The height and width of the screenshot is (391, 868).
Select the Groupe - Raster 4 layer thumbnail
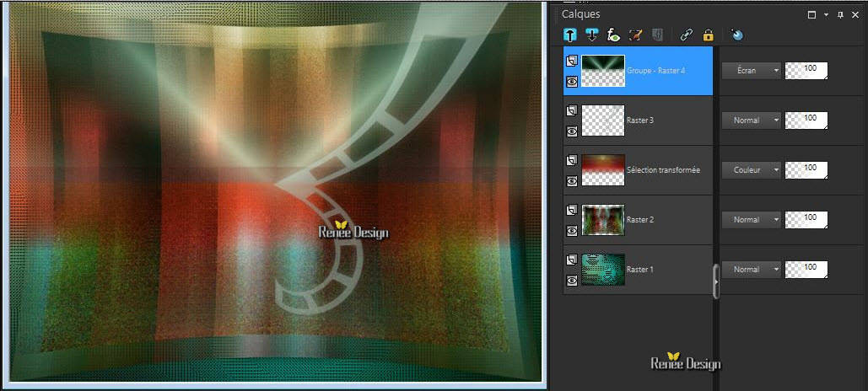603,71
